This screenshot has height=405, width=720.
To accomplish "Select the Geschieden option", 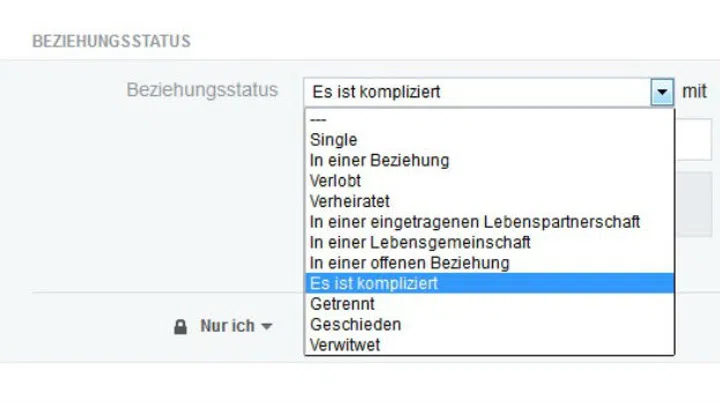I will pyautogui.click(x=489, y=325).
